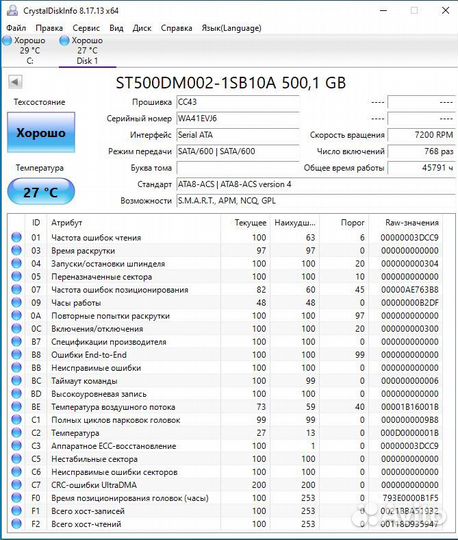Click status icon of Высокоуровневая запись row
The image size is (458, 540).
point(16,394)
